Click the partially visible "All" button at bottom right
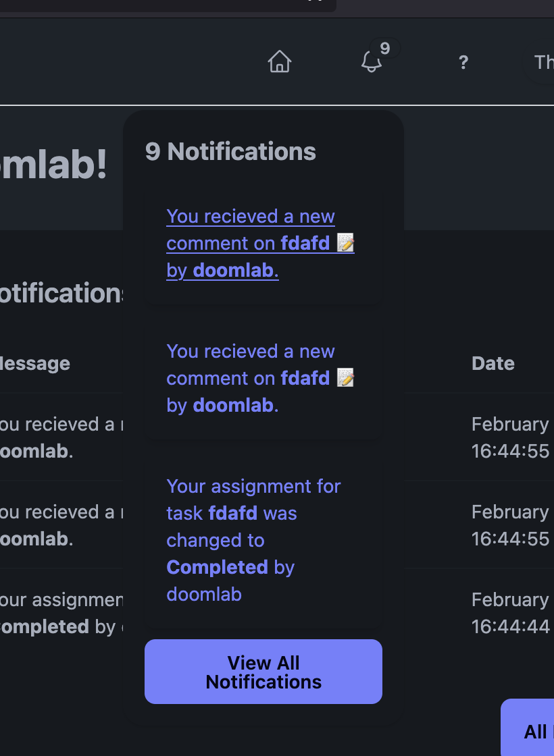This screenshot has height=756, width=554. pyautogui.click(x=534, y=732)
